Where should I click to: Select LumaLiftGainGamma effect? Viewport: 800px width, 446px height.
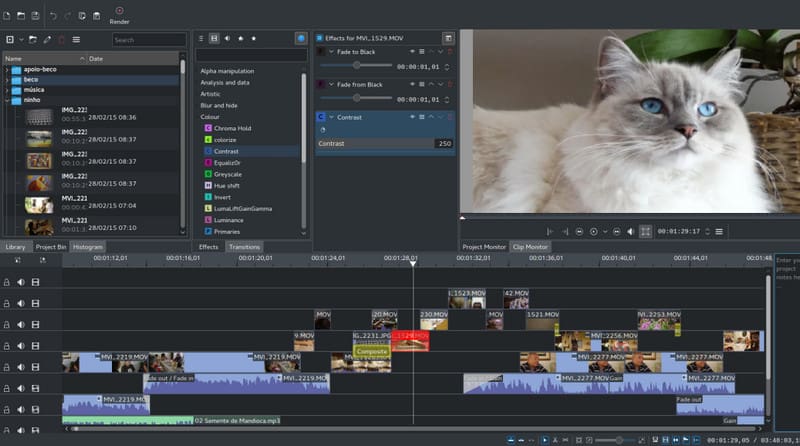tap(238, 209)
